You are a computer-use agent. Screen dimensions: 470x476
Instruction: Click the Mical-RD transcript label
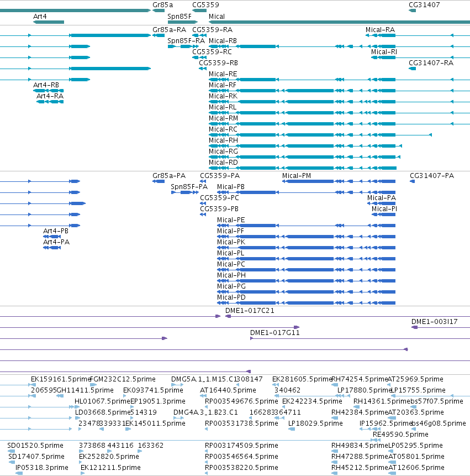pos(223,163)
